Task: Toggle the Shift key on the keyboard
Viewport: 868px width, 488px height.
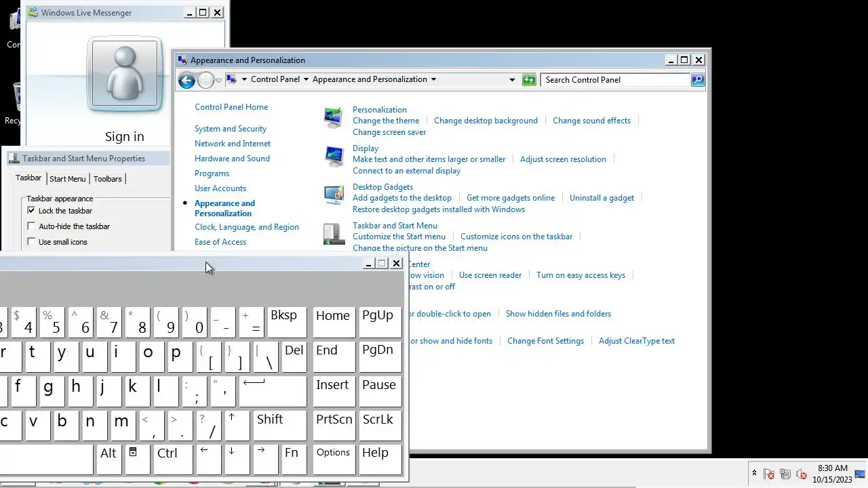Action: pyautogui.click(x=281, y=426)
